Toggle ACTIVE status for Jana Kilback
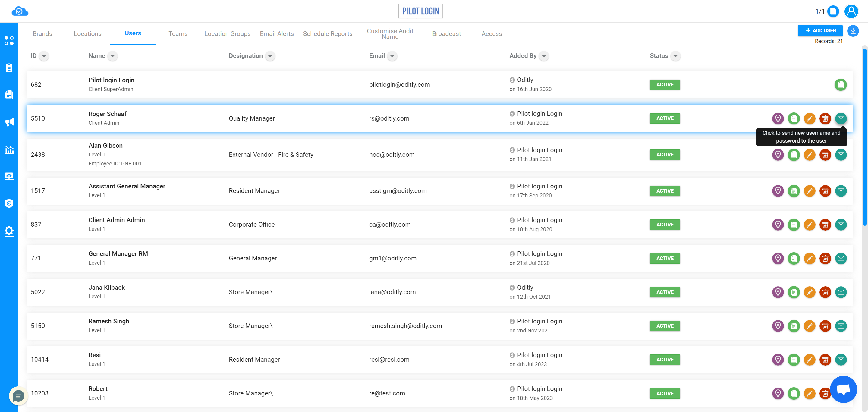 pos(665,292)
